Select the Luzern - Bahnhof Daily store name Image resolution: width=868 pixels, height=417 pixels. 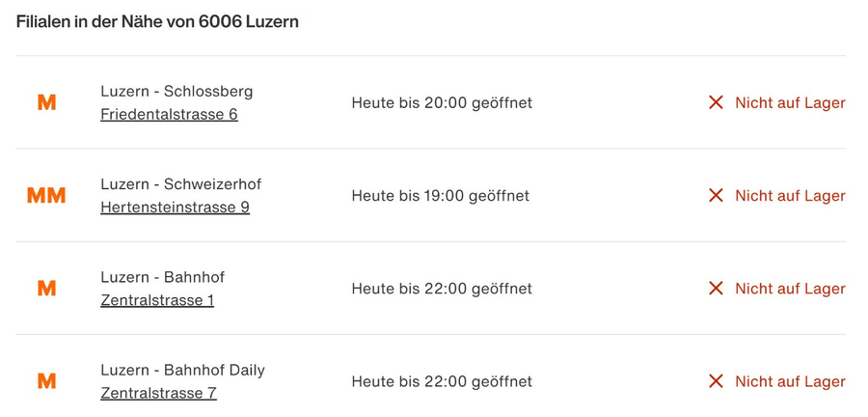[182, 370]
